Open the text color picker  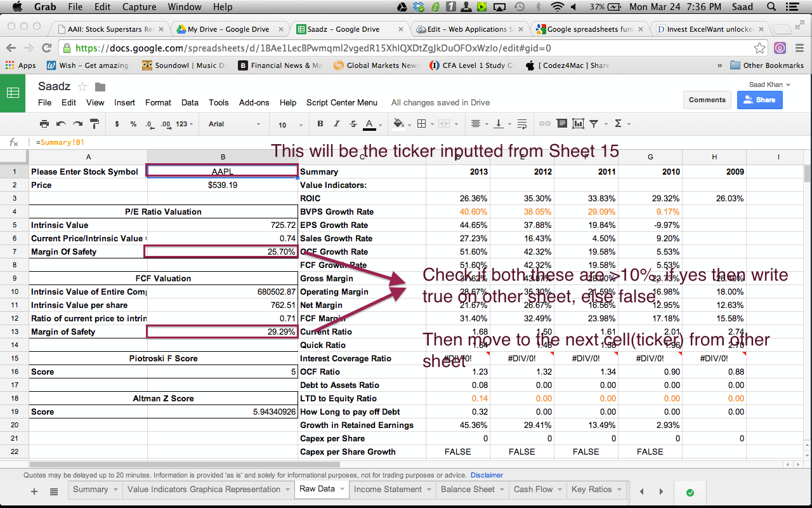point(369,123)
